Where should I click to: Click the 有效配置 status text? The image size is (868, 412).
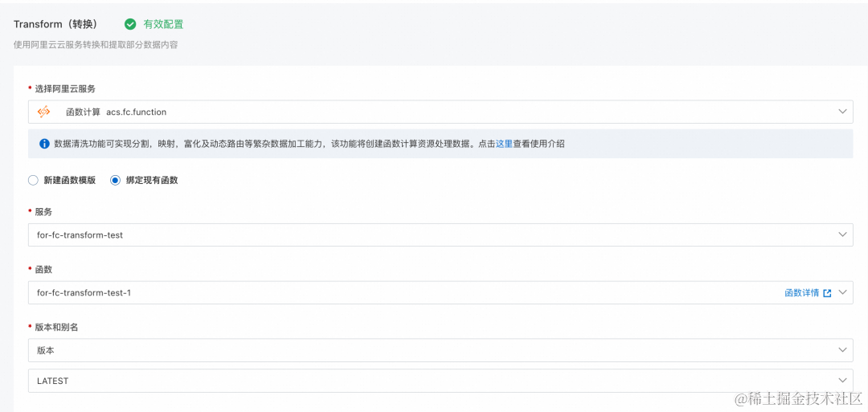(163, 24)
